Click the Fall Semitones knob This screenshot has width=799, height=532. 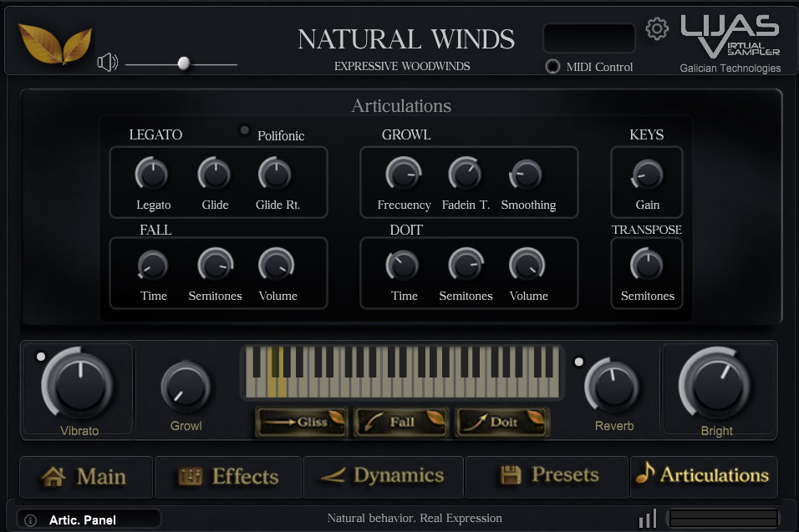coord(215,265)
